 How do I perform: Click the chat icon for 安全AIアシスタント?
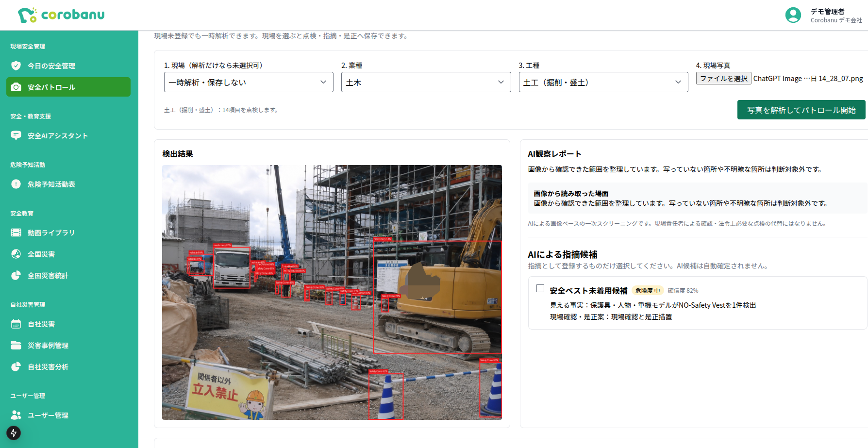click(x=16, y=136)
